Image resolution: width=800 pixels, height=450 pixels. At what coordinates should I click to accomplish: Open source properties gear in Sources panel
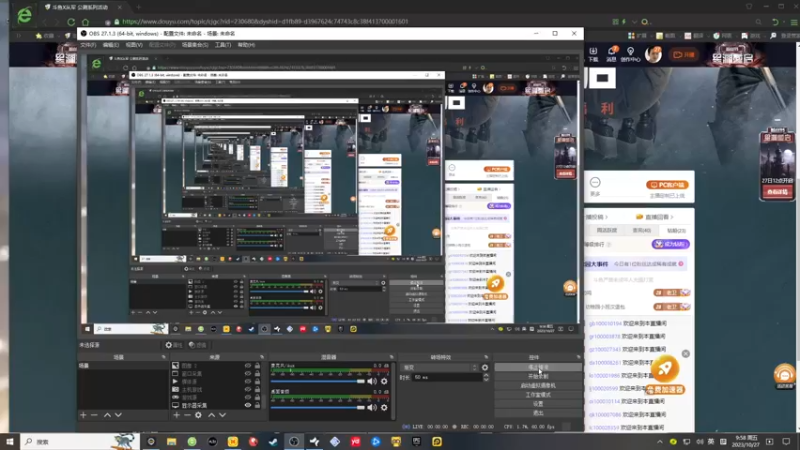(x=198, y=415)
